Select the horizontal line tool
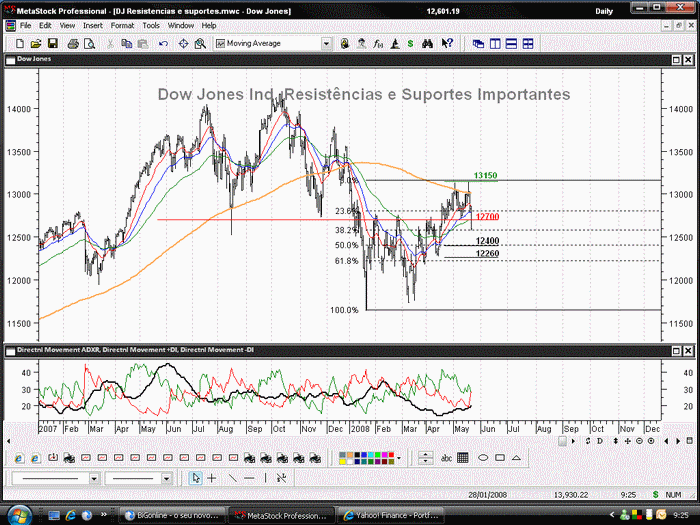Screen dimensions: 700x525 (x=249, y=478)
